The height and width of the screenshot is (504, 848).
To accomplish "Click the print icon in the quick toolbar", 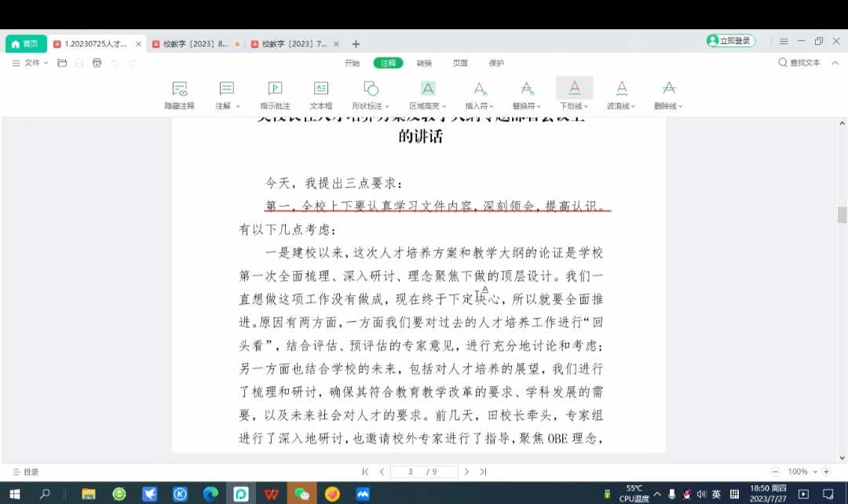I will [97, 63].
